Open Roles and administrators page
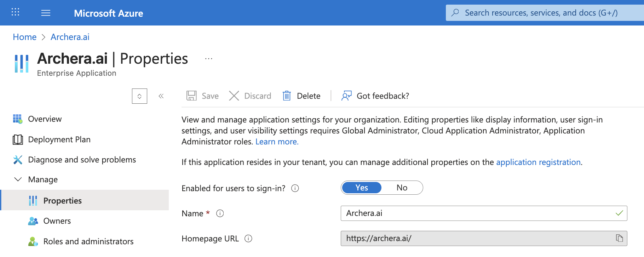The height and width of the screenshot is (257, 644). (x=88, y=241)
